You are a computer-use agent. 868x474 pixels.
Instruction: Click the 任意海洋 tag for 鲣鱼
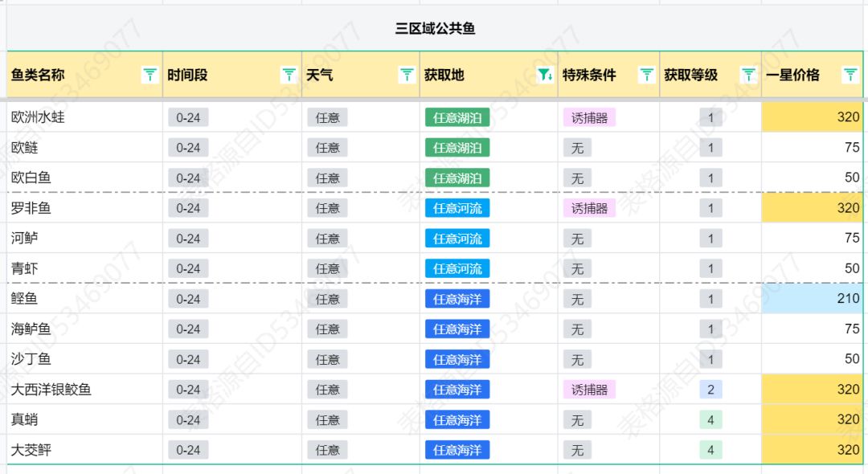pos(457,299)
